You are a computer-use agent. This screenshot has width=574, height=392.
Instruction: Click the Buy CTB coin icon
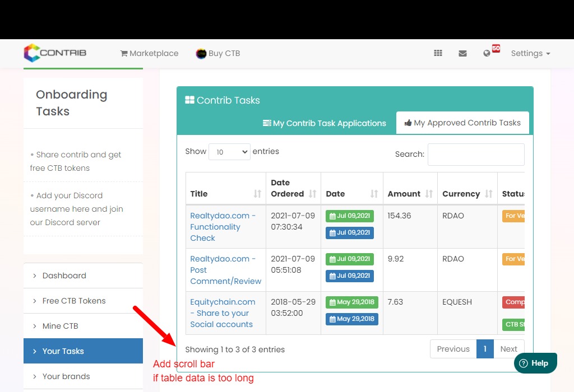point(201,53)
